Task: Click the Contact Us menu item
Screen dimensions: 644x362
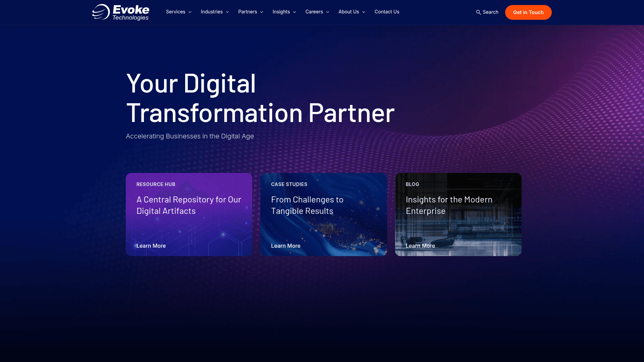Action: [387, 12]
